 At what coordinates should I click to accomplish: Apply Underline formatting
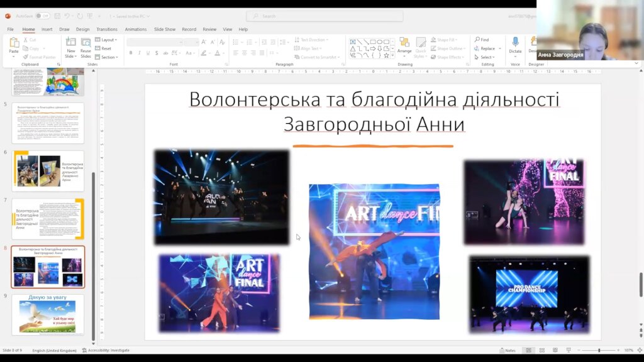click(148, 53)
